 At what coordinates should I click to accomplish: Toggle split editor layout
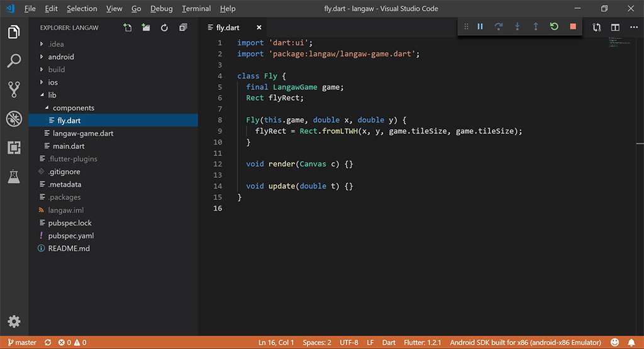tap(615, 28)
